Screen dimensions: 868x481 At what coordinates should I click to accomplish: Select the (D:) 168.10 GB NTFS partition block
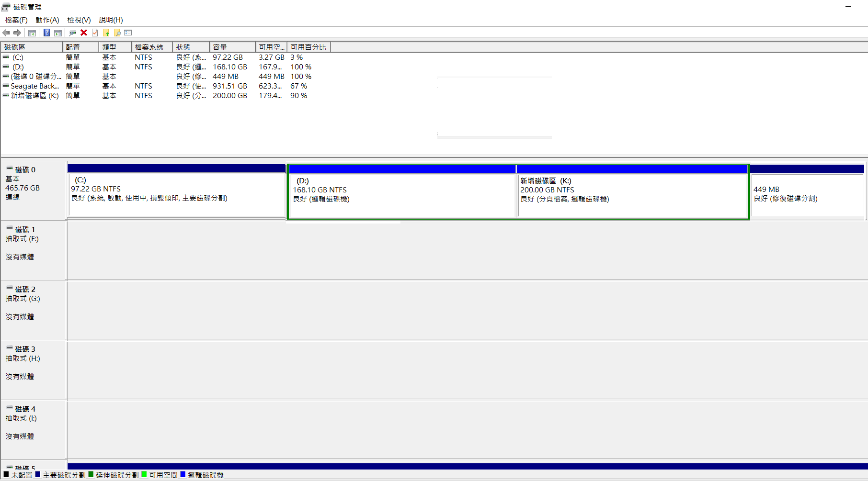[402, 191]
